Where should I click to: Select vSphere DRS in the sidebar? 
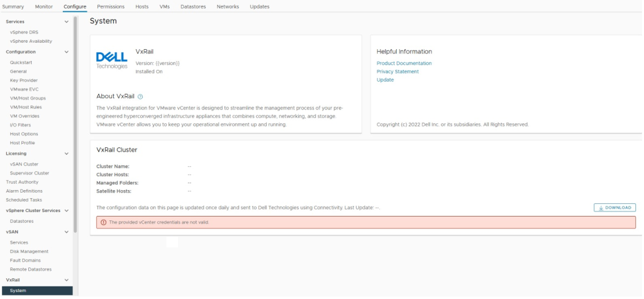click(x=24, y=32)
